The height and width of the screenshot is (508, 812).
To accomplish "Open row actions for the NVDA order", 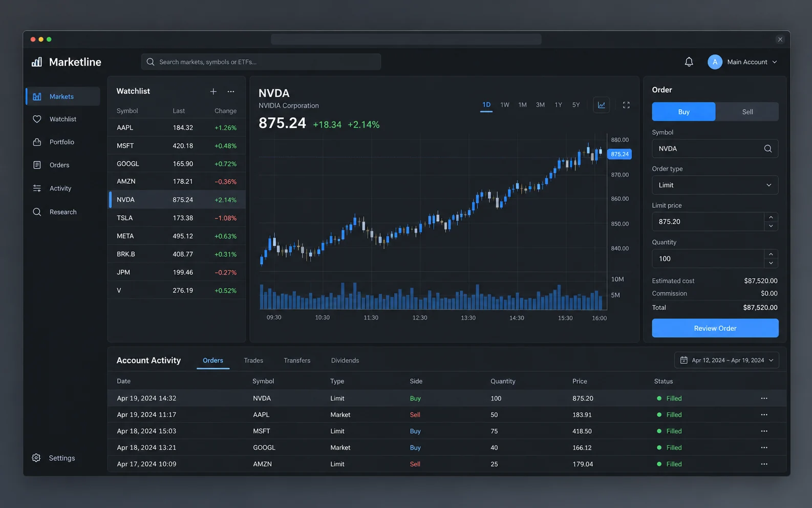I will [x=764, y=398].
